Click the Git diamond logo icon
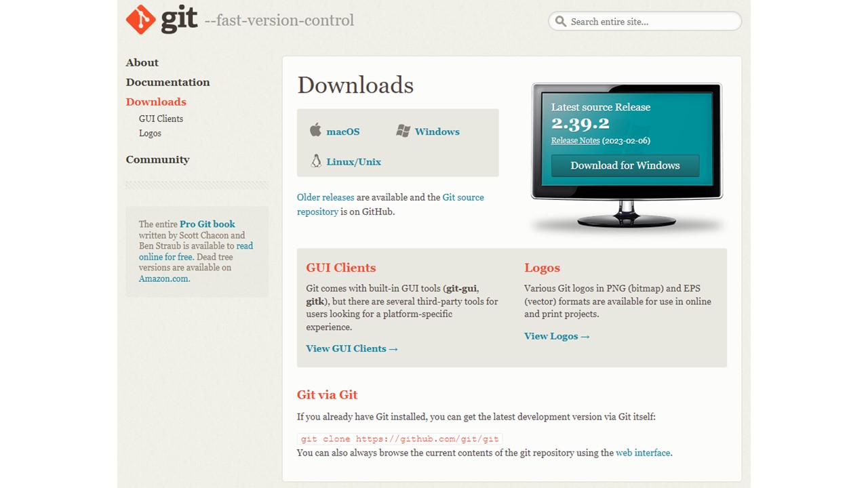868x488 pixels. click(141, 20)
